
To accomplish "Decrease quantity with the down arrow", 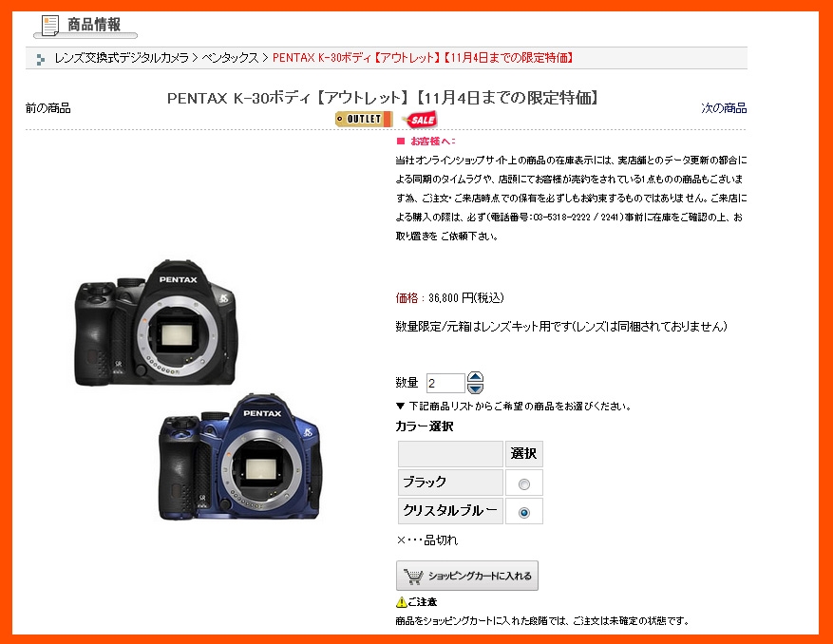I will click(475, 388).
